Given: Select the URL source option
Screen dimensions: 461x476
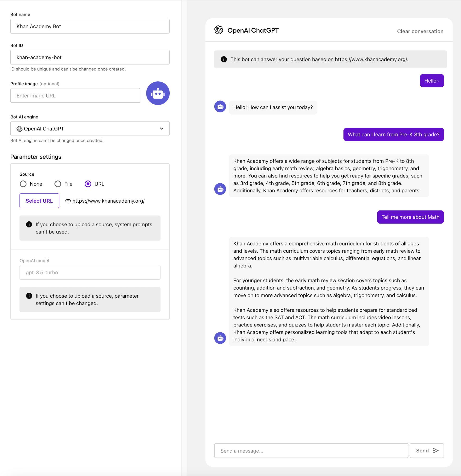Looking at the screenshot, I should click(x=88, y=184).
